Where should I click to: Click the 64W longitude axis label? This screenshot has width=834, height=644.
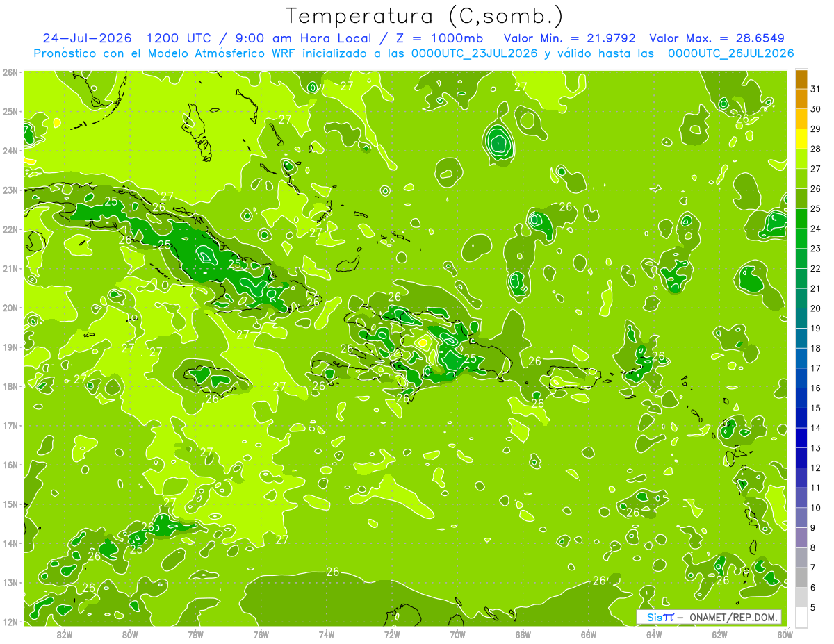coord(653,634)
